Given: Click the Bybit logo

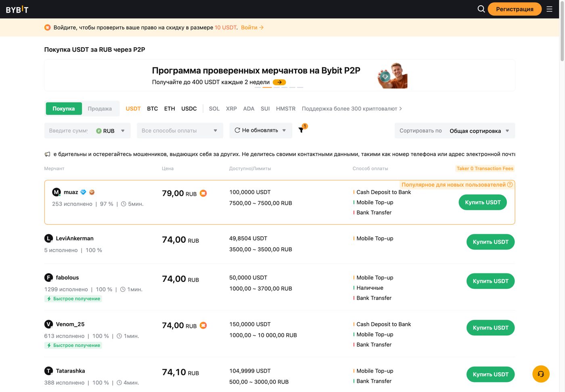Looking at the screenshot, I should tap(17, 9).
